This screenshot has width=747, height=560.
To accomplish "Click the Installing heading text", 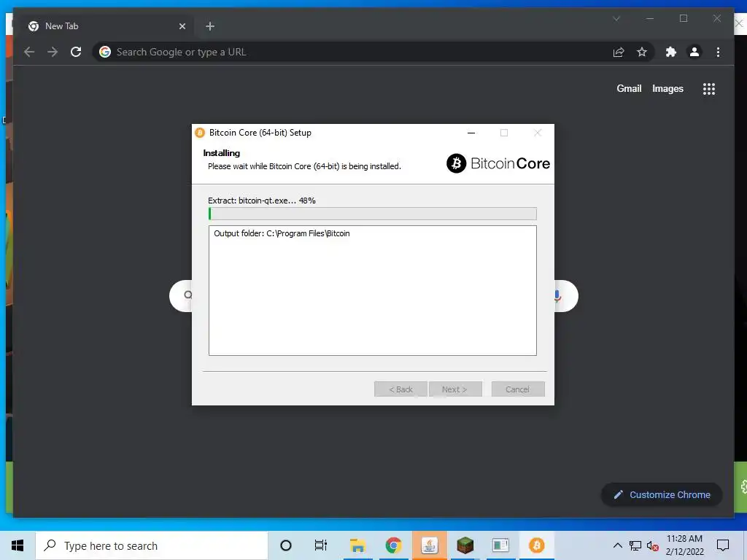I will coord(222,153).
